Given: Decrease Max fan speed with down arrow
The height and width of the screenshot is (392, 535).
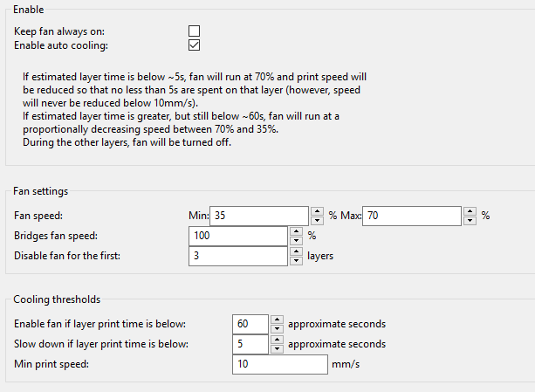Looking at the screenshot, I should pos(470,220).
